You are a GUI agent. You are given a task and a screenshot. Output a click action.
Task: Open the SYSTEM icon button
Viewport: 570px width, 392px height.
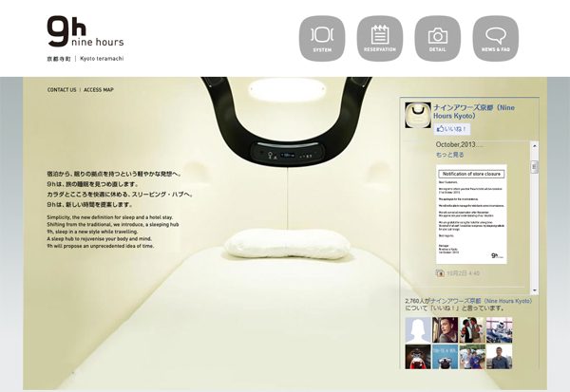pos(322,38)
